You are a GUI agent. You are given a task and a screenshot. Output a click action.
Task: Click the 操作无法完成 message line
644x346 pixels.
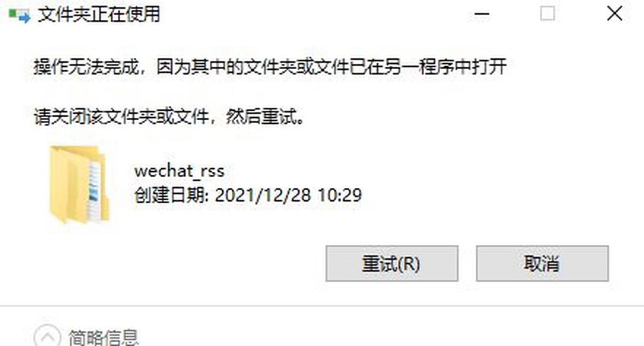[270, 67]
